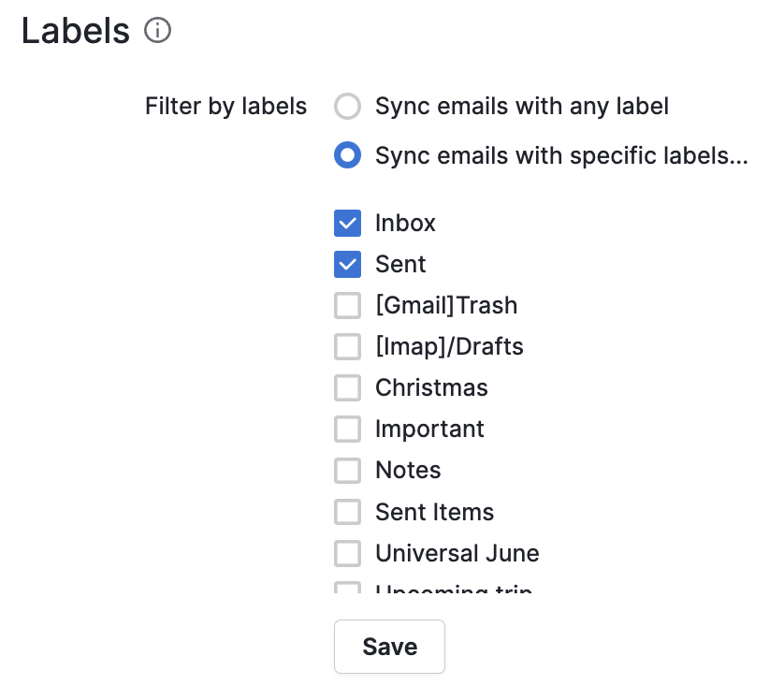Click the Christmas label text
The height and width of the screenshot is (685, 784).
click(431, 387)
